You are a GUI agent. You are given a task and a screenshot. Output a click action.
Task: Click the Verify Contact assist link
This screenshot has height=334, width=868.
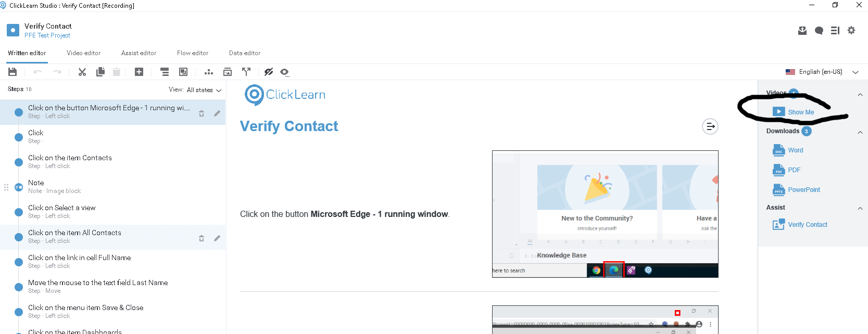[808, 225]
